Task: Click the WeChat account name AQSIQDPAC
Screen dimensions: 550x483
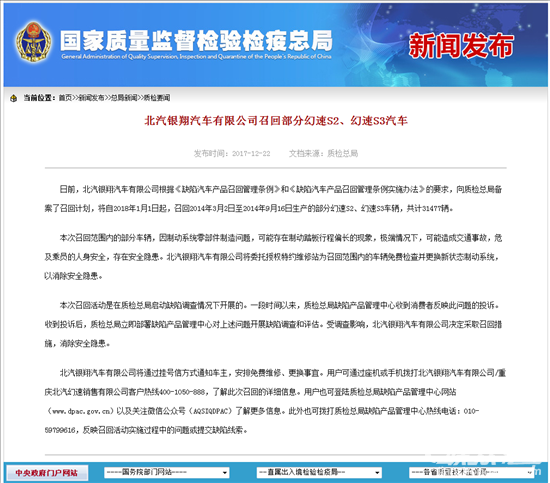Action: [x=212, y=411]
